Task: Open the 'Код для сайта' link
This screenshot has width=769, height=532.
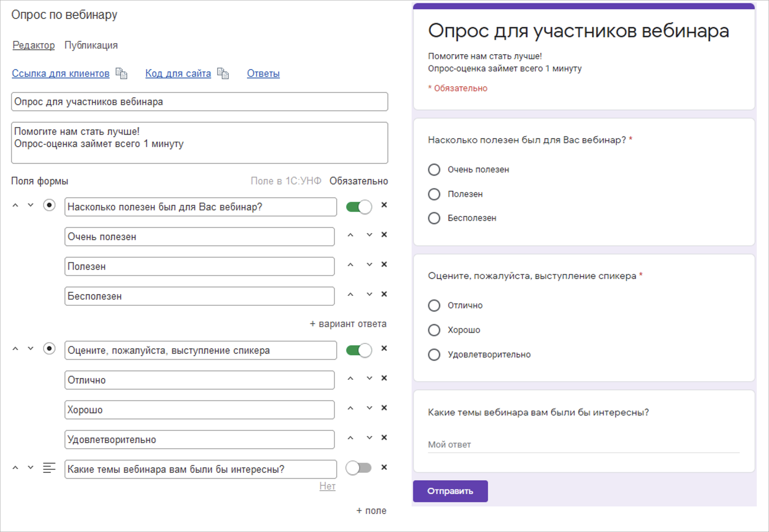Action: 178,73
